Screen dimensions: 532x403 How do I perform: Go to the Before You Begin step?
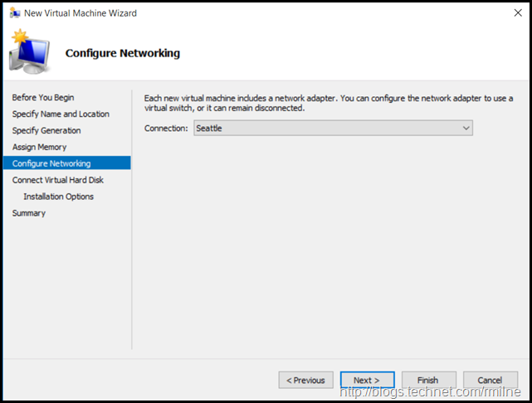point(42,98)
